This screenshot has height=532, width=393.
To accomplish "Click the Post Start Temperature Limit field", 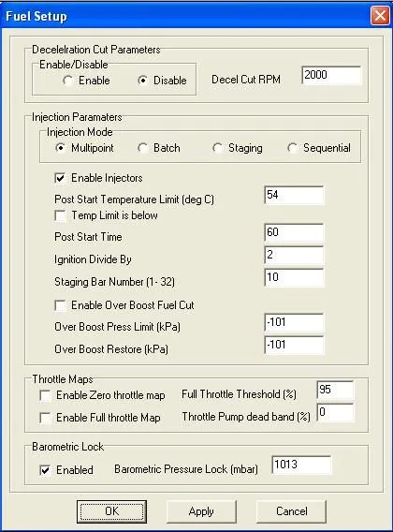I will 294,195.
